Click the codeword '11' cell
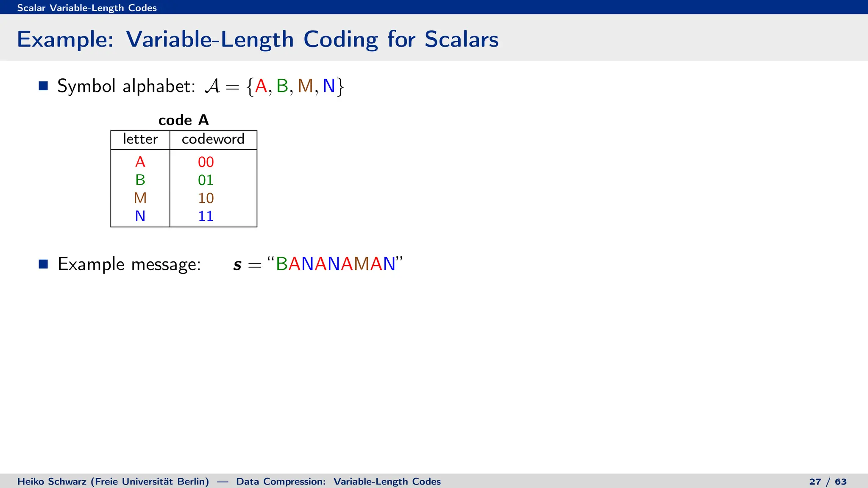 point(206,216)
